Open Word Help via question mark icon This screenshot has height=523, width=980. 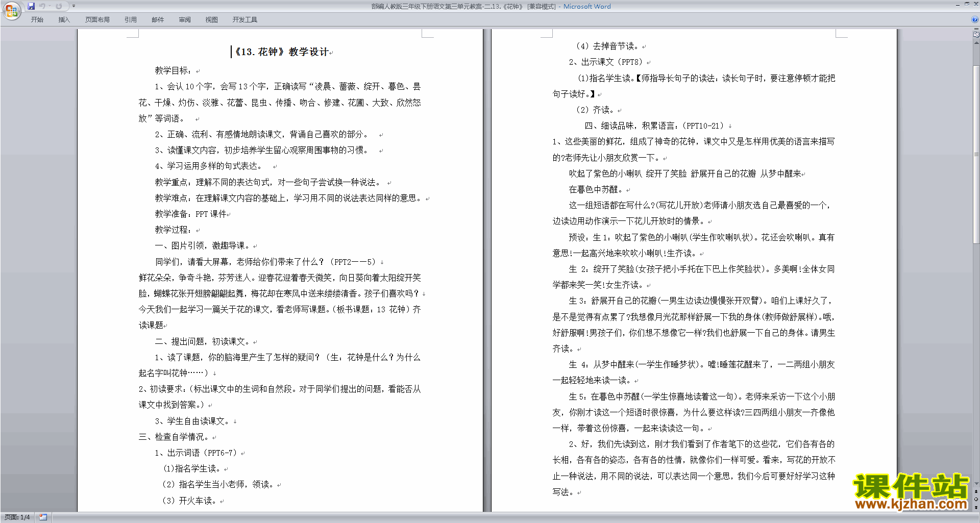[x=975, y=19]
